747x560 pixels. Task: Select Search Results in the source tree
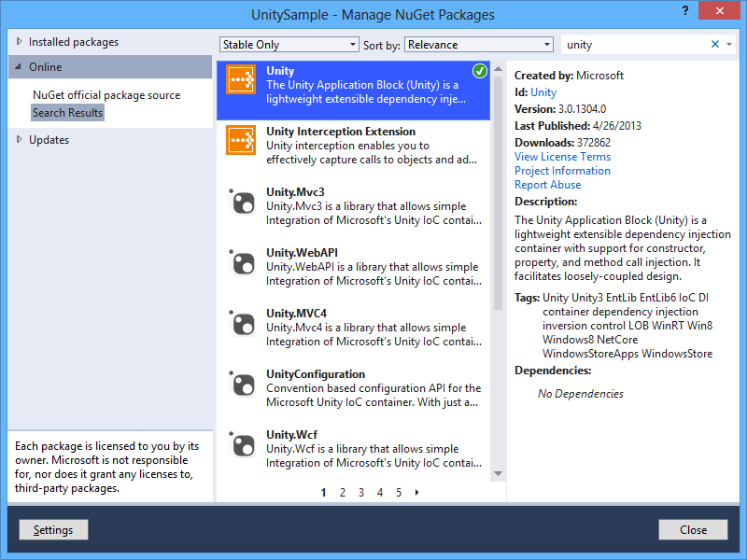tap(67, 113)
